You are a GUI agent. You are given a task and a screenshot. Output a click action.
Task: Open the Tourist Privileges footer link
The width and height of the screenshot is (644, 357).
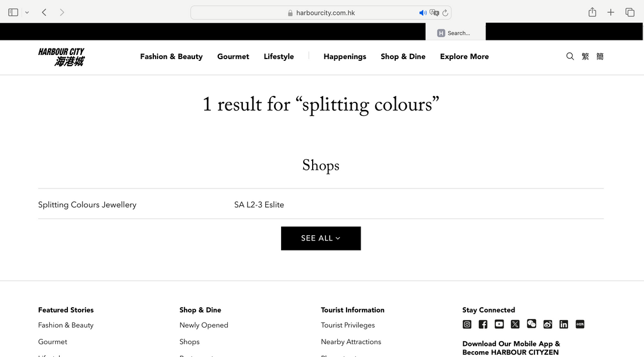pos(348,325)
